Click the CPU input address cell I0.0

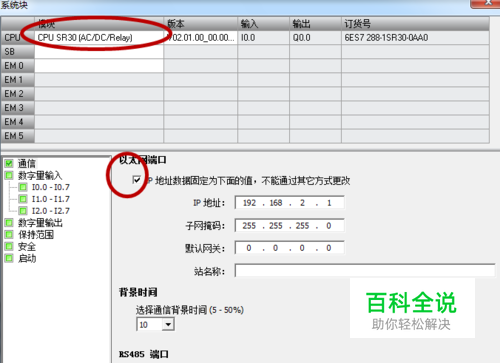(263, 38)
